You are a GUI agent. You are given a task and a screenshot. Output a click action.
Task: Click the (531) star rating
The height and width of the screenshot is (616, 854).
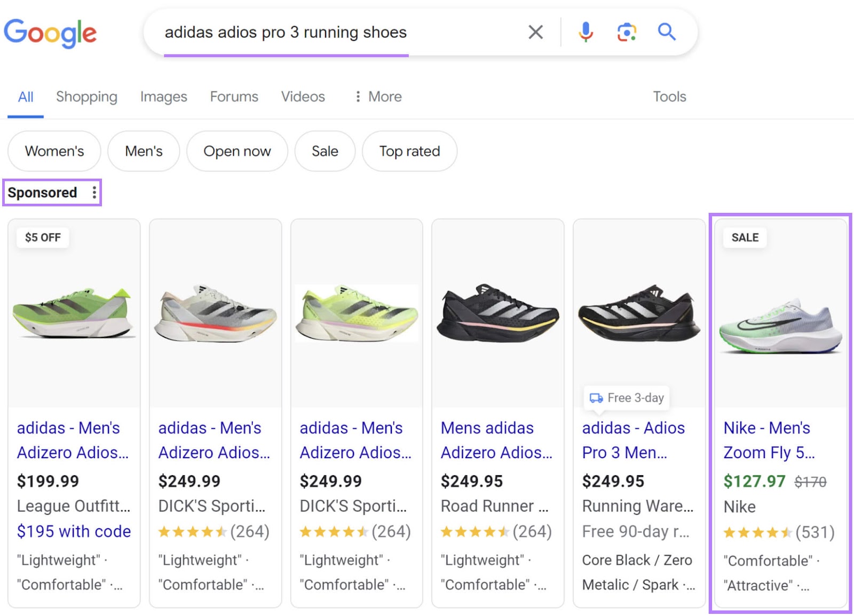[x=779, y=532]
